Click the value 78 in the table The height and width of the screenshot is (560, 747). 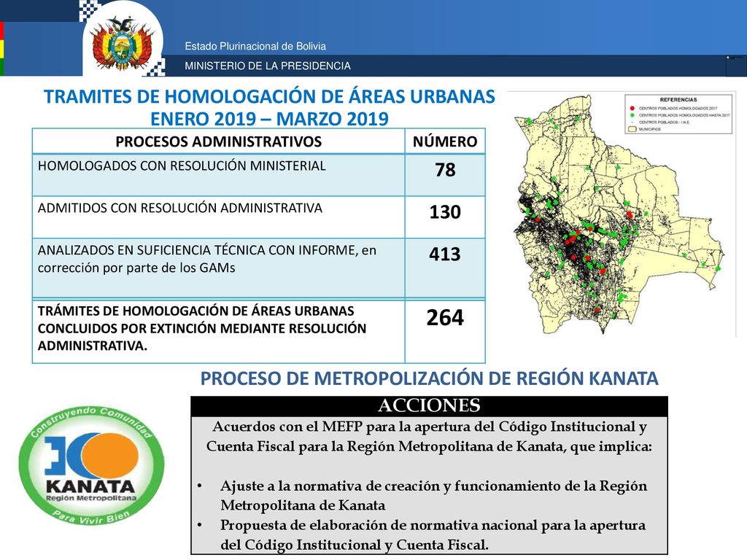(x=445, y=170)
